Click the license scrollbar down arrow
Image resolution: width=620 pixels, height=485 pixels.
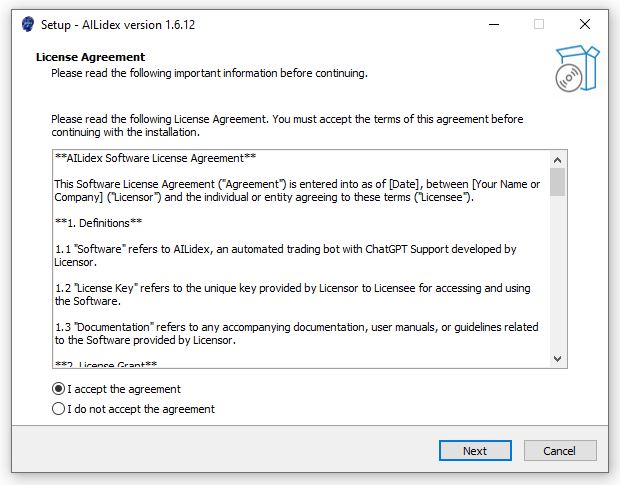click(x=558, y=359)
